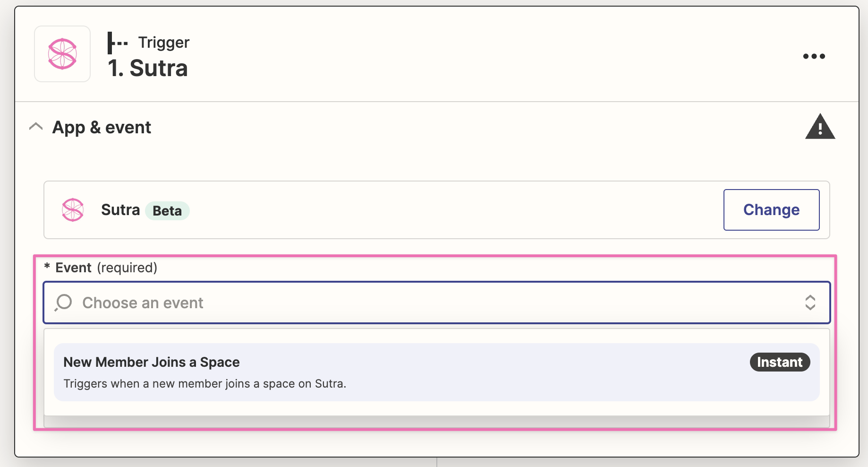This screenshot has height=467, width=868.
Task: Click the small Sutra app icon
Action: [73, 210]
